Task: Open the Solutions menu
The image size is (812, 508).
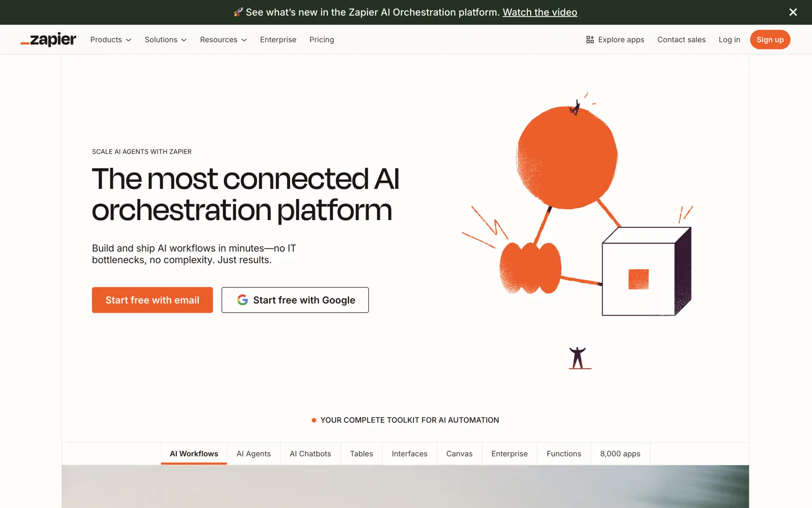Action: point(165,39)
